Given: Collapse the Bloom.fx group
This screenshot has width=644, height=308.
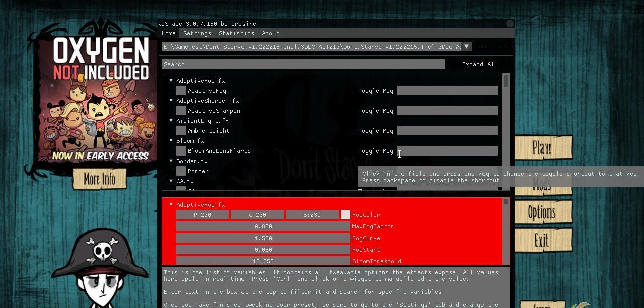Looking at the screenshot, I should tap(171, 140).
